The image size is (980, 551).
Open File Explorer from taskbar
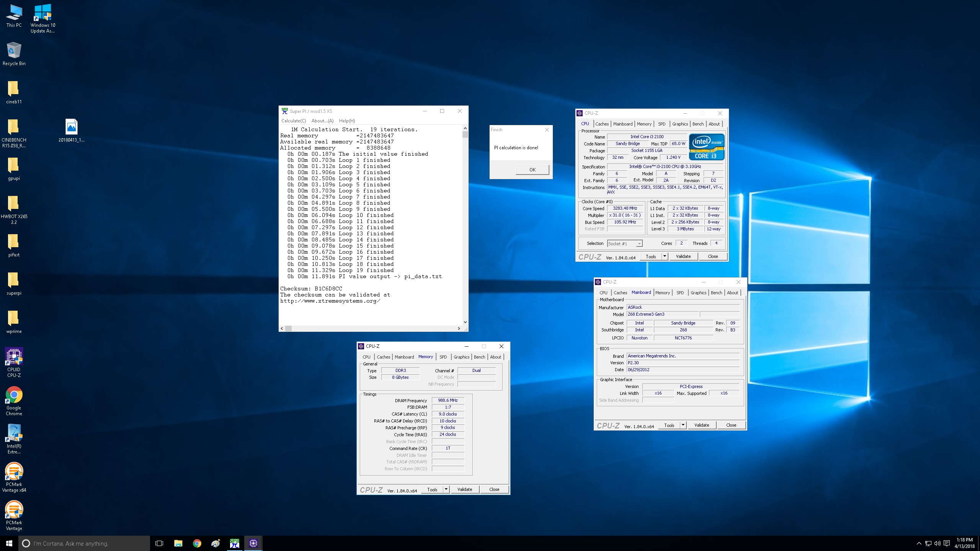(x=178, y=543)
